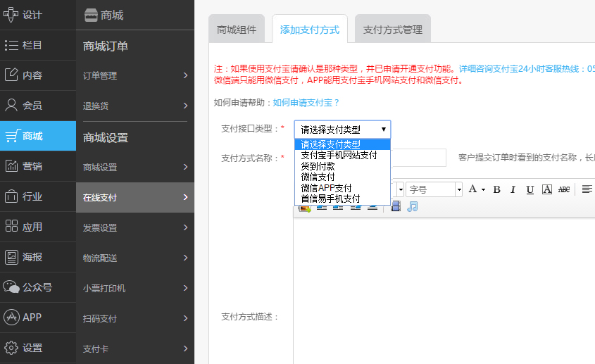
Task: Choose the 微信支付 payment option
Action: tap(342, 177)
